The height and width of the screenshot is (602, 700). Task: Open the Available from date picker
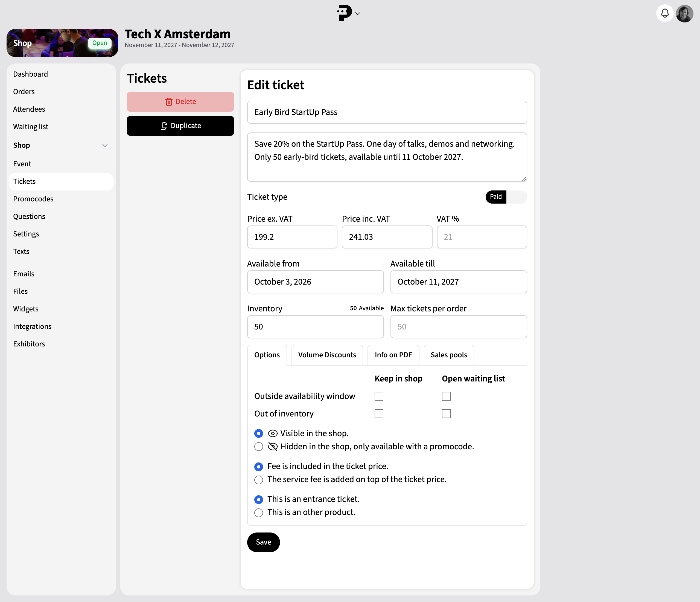coord(315,282)
